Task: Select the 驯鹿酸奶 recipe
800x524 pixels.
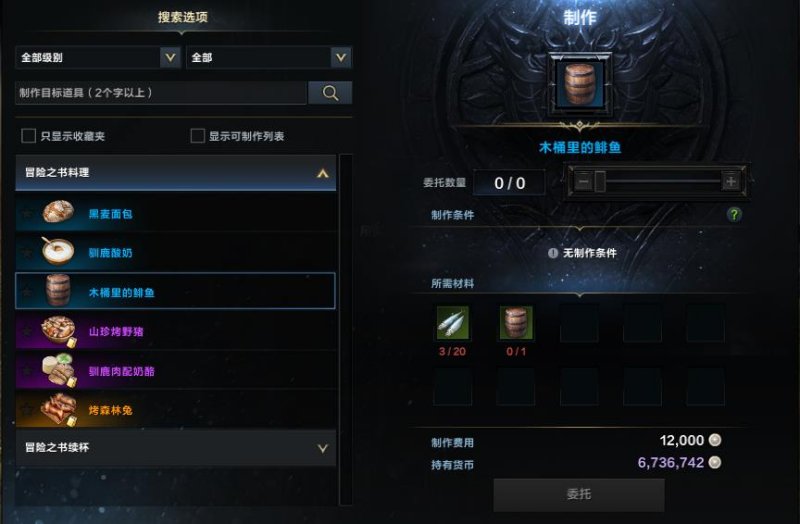Action: coord(176,252)
